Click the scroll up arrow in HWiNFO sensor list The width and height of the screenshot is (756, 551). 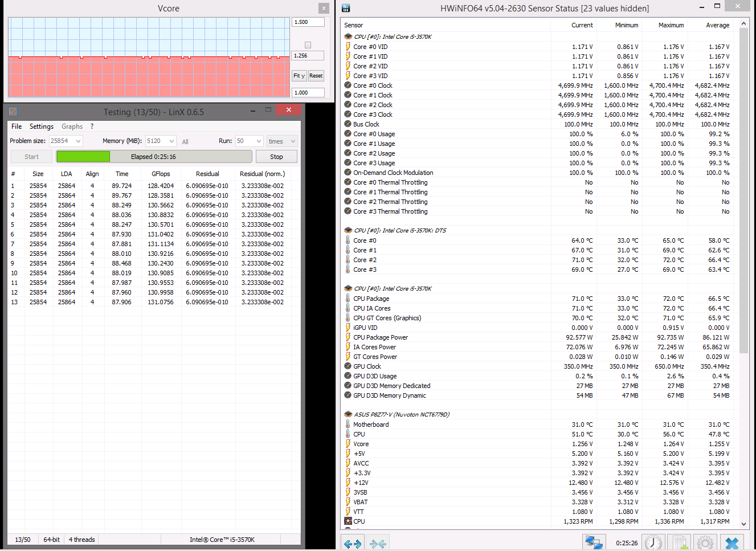[x=743, y=24]
